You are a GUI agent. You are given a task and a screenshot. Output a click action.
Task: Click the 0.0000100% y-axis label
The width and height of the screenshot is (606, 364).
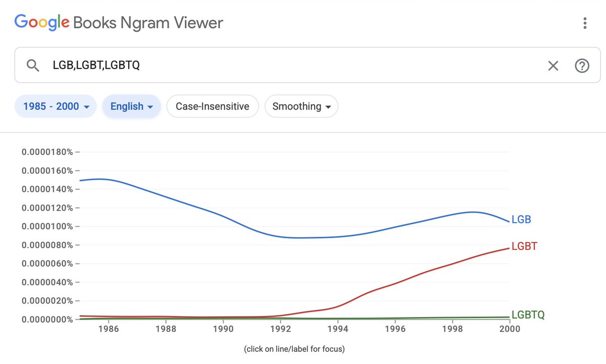[x=47, y=227]
